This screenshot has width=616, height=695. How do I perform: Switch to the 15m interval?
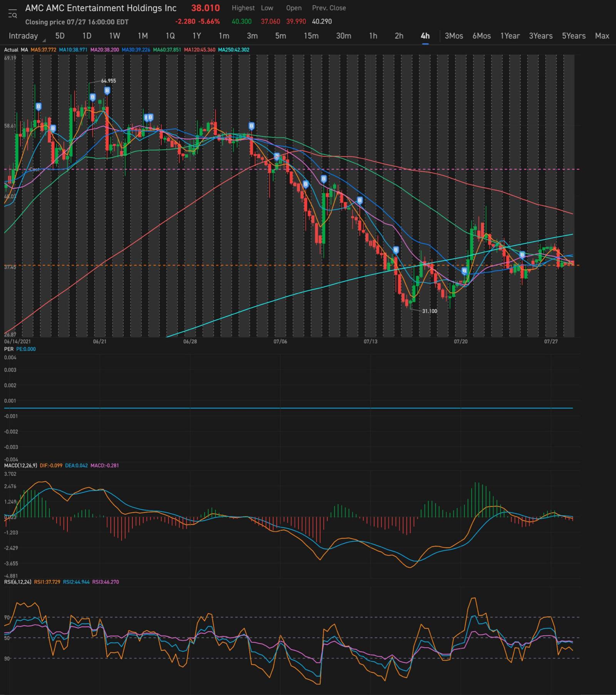click(311, 36)
